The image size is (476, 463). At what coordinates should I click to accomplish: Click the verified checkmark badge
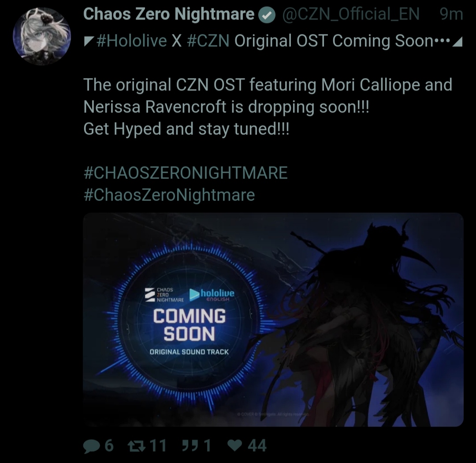(x=267, y=15)
